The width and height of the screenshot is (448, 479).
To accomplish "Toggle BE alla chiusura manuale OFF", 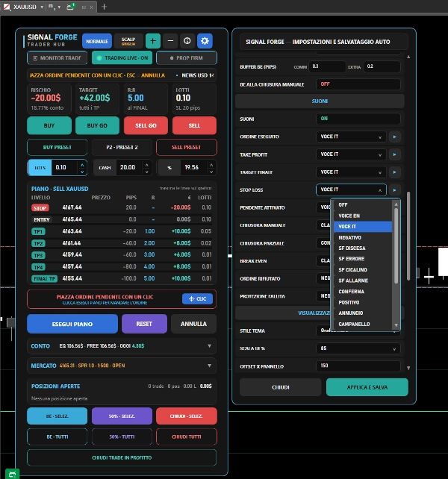I will click(358, 84).
